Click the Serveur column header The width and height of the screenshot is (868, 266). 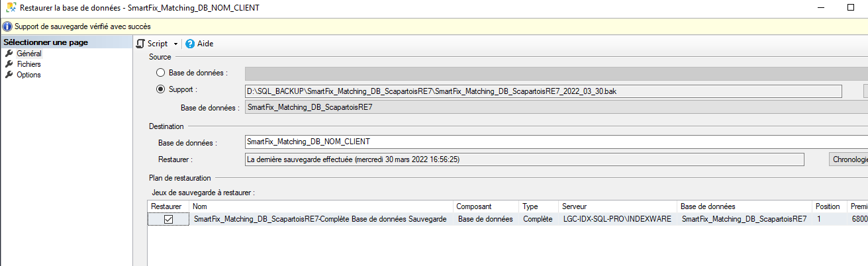pos(619,206)
